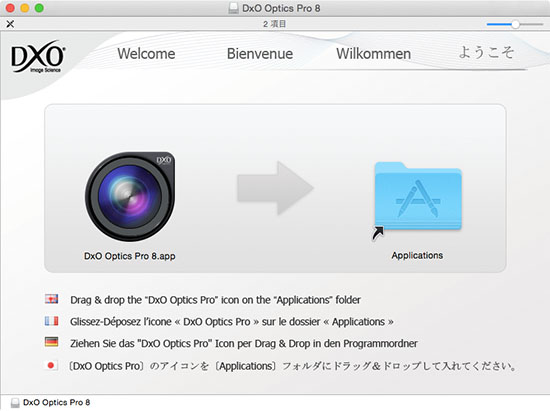Click the English drag & drop instruction line
This screenshot has height=411, width=550.
click(x=215, y=300)
